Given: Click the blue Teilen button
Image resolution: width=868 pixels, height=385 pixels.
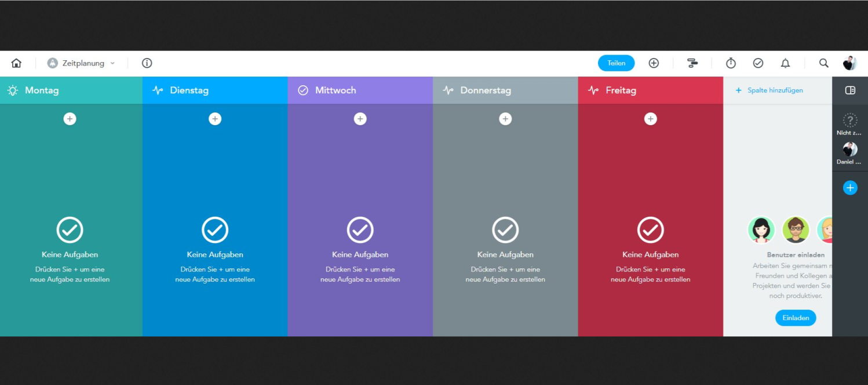Looking at the screenshot, I should coord(616,63).
